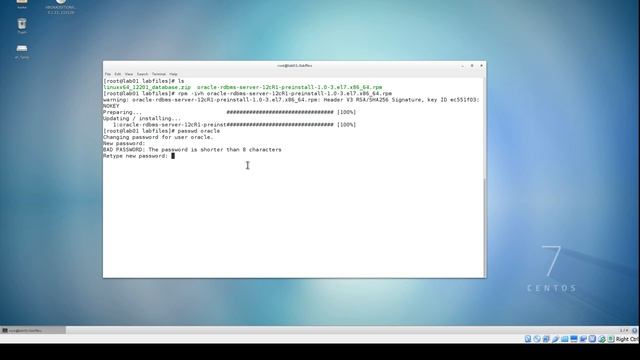640x360 pixels.
Task: Open the home folder desktop icon
Action: point(22,2)
